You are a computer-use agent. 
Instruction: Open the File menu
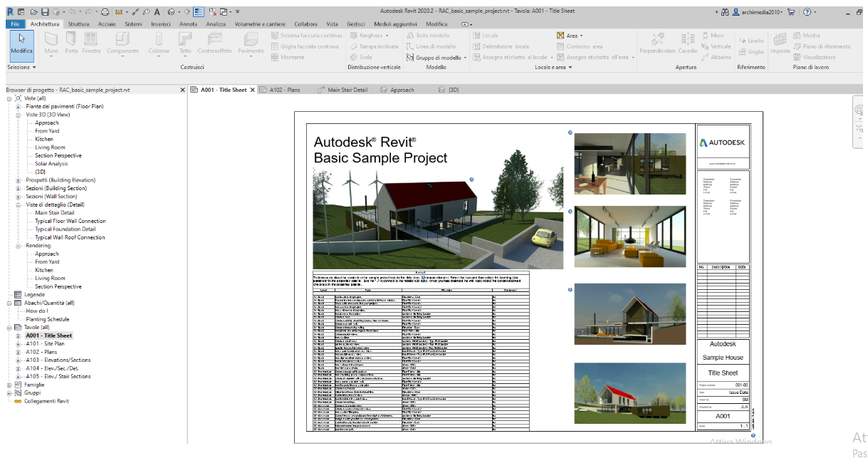coord(16,24)
